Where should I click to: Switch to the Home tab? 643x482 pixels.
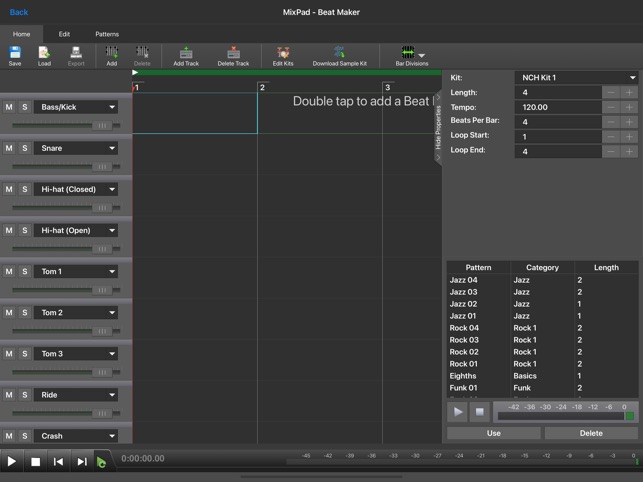pyautogui.click(x=21, y=34)
